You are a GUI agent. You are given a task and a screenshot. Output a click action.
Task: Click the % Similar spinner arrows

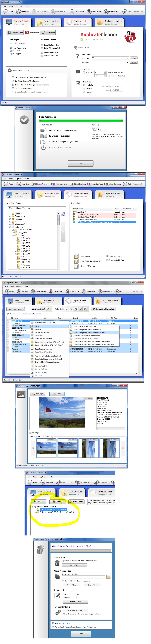(16, 43)
